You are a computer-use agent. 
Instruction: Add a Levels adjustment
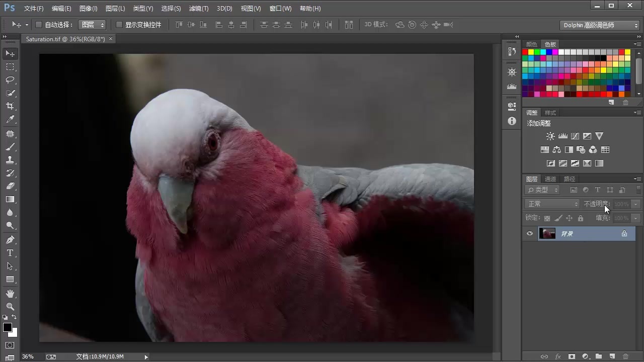click(x=562, y=136)
